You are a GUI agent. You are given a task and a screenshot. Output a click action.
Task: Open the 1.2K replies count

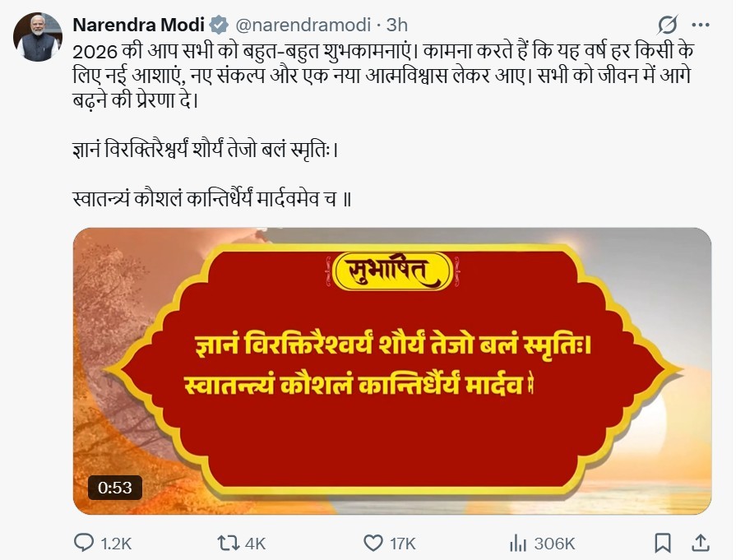pos(116,544)
